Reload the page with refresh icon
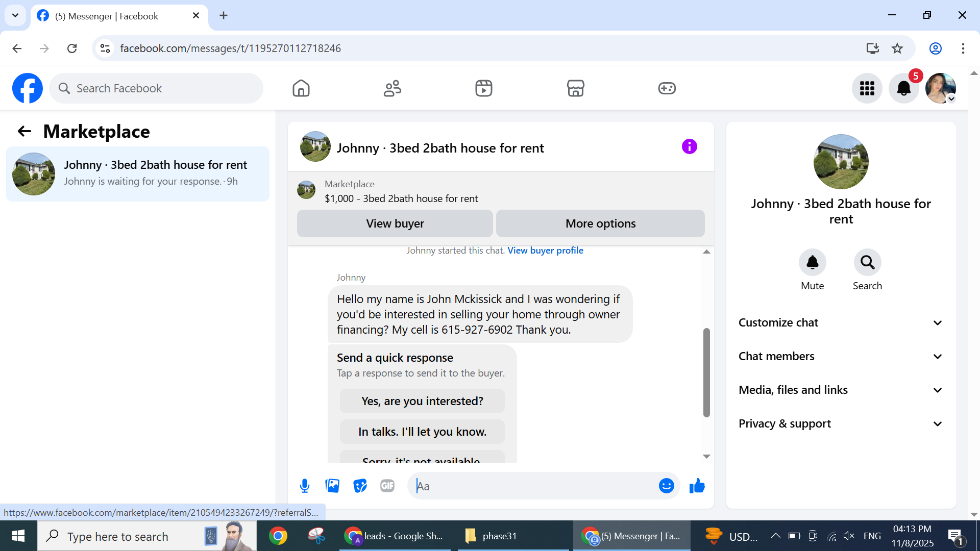The width and height of the screenshot is (980, 551). 72,48
